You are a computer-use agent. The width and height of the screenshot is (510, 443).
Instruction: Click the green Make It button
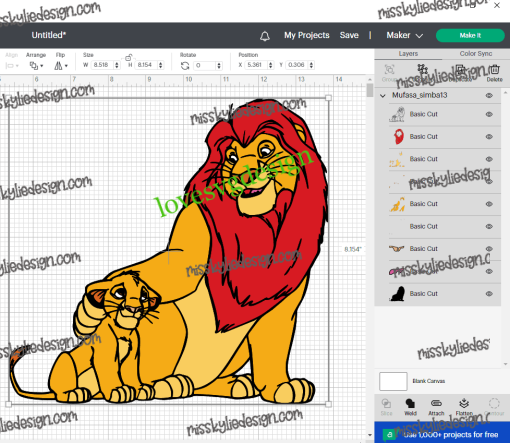coord(470,35)
